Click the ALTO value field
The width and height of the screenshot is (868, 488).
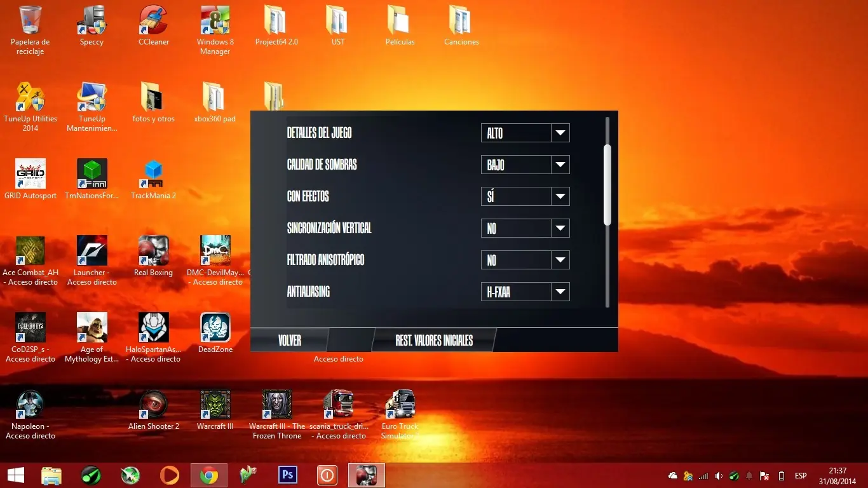[516, 133]
